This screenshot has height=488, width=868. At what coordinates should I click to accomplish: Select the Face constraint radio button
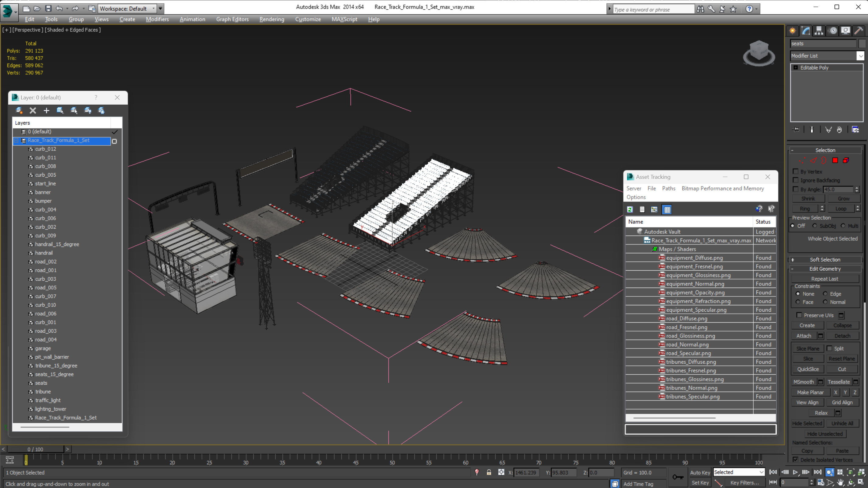tap(798, 302)
